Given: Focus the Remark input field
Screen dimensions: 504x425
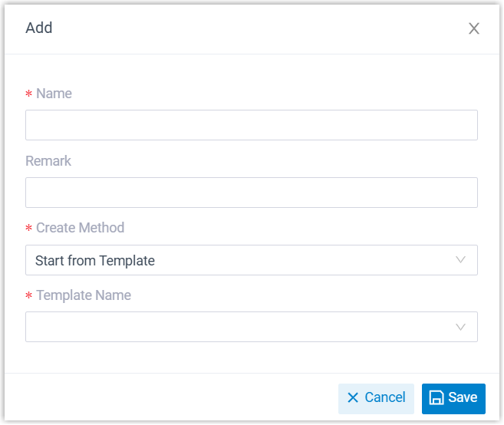Looking at the screenshot, I should coord(251,193).
